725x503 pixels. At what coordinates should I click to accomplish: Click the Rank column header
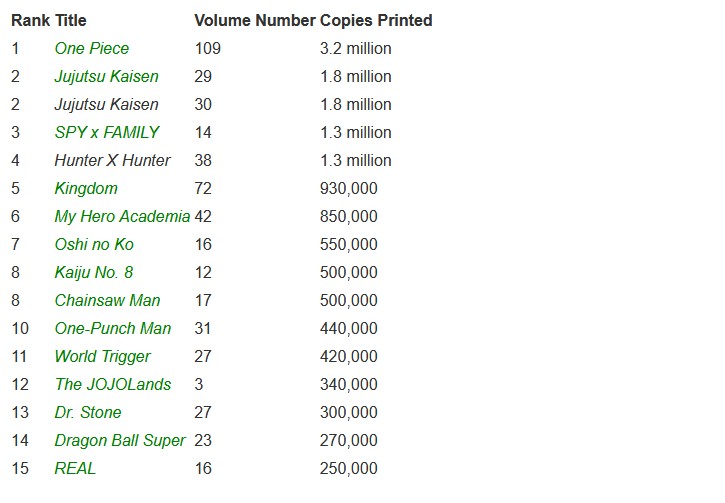(x=30, y=20)
